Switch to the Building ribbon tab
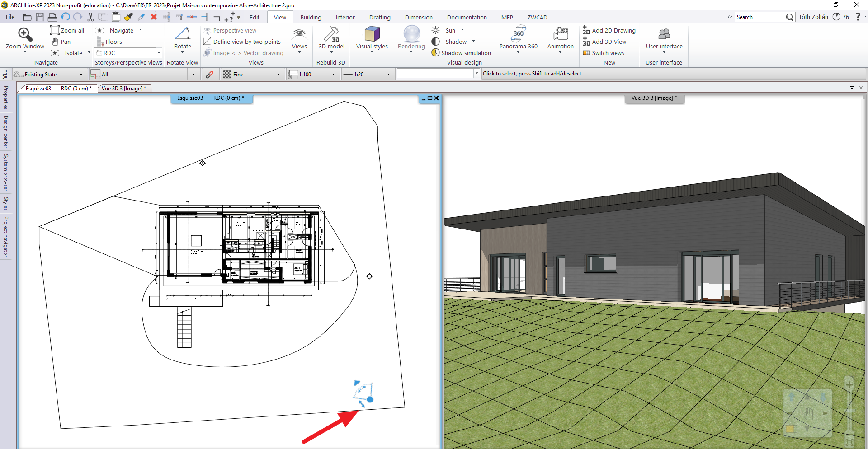 point(311,17)
